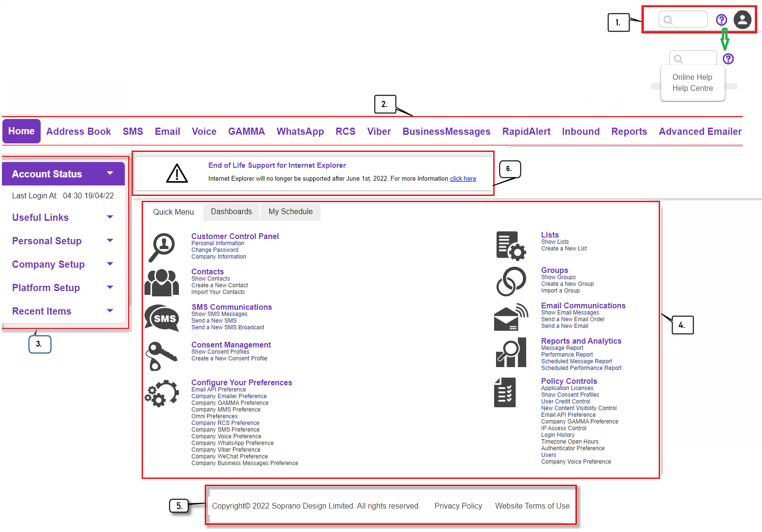This screenshot has width=762, height=532.
Task: Click the Customer Control Panel magnifier icon
Action: [x=162, y=247]
